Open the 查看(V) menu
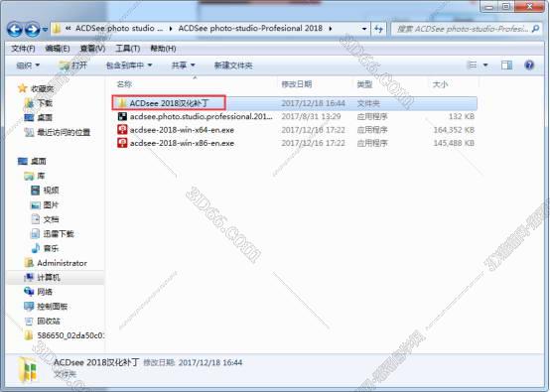The height and width of the screenshot is (392, 550). (x=92, y=49)
